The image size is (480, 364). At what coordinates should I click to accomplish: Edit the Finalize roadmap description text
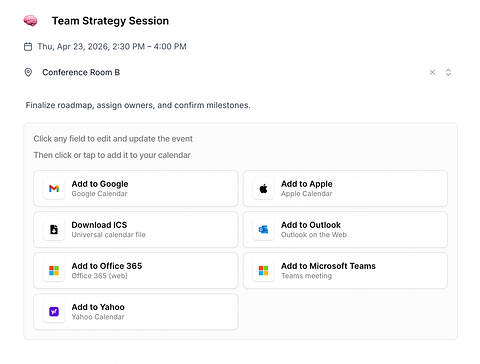click(138, 105)
